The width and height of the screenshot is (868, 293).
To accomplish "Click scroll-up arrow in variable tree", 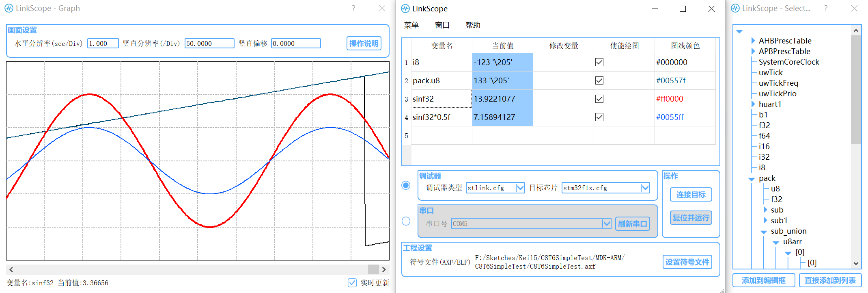I will click(x=856, y=30).
